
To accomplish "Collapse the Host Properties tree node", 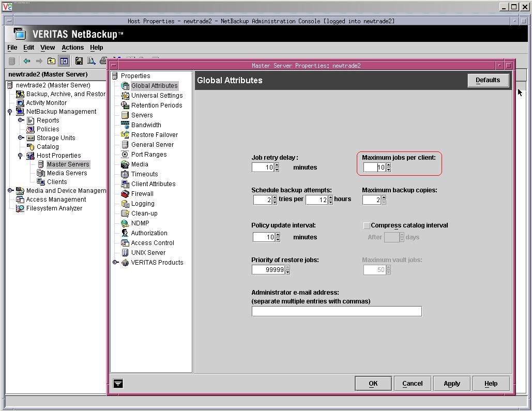I will (21, 156).
